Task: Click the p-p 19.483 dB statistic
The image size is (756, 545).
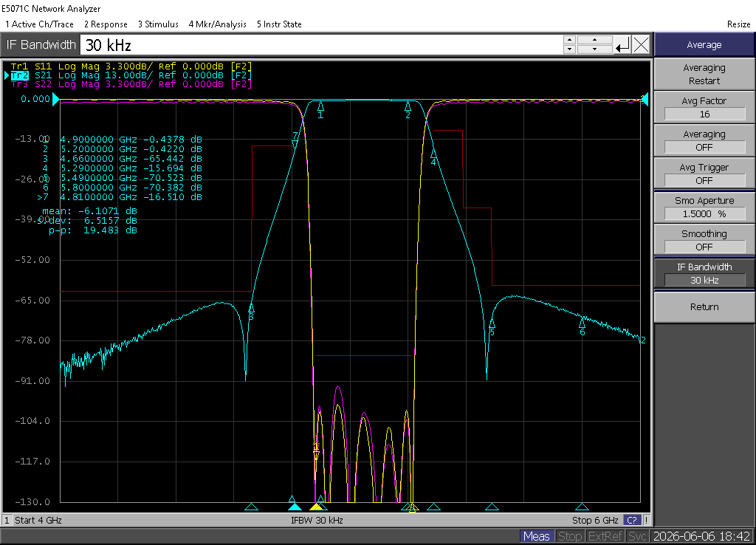Action: (x=92, y=230)
